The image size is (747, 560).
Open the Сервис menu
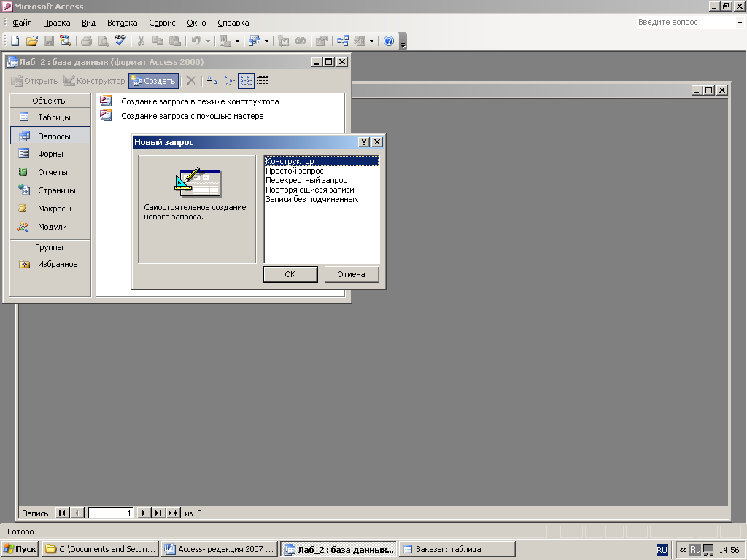[x=162, y=23]
